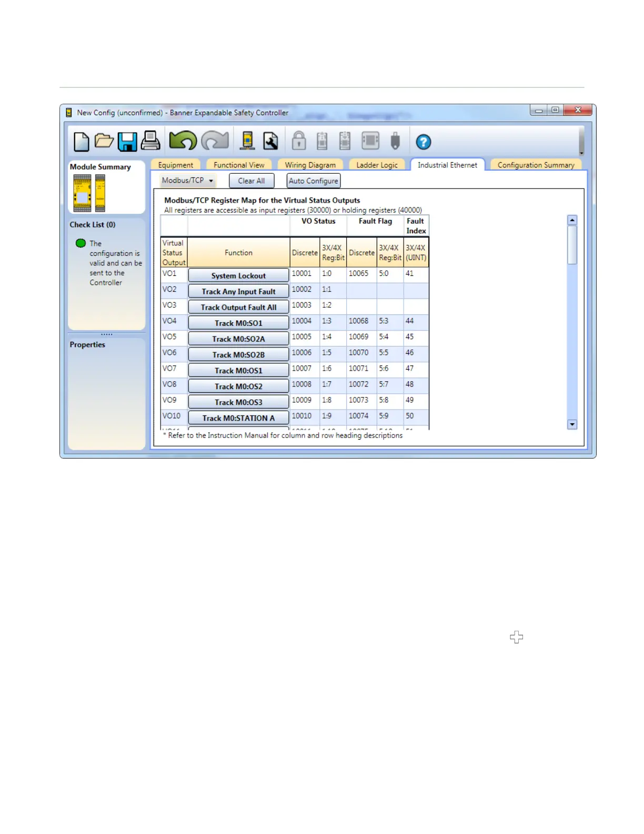Click the Track M0:SO1 function button
The width and height of the screenshot is (644, 834).
tap(238, 323)
